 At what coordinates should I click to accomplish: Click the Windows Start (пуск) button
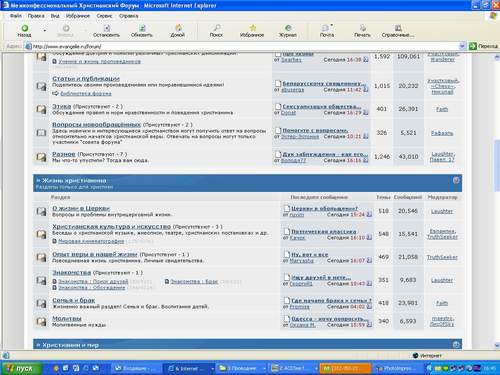click(21, 368)
